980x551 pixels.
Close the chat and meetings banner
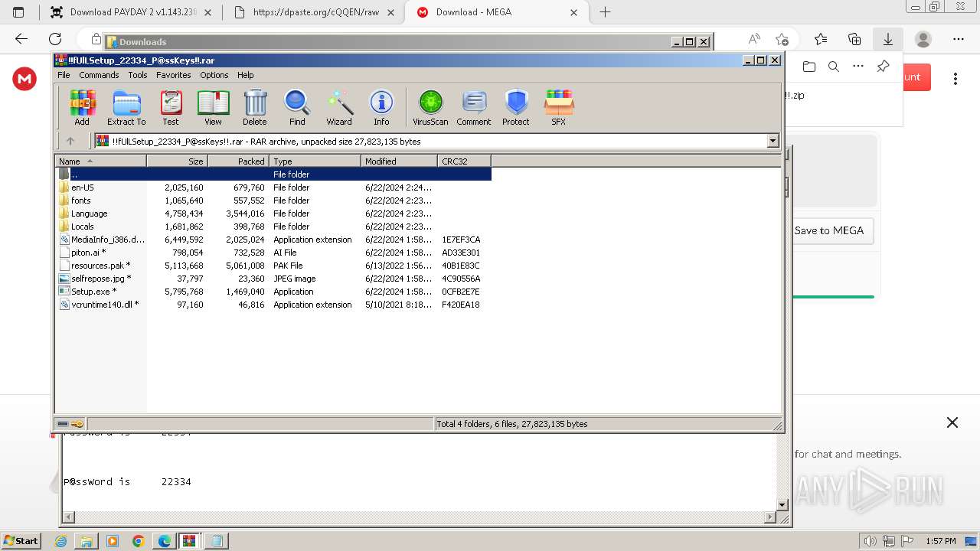click(x=952, y=422)
